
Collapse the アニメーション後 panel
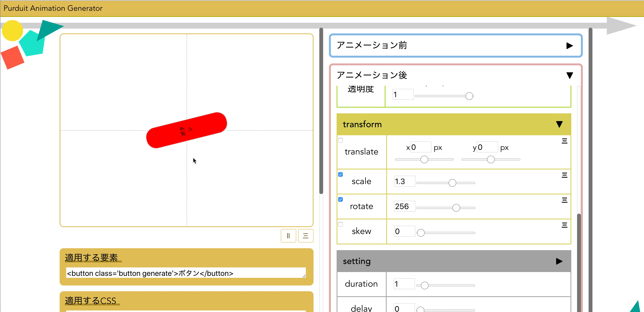(570, 75)
